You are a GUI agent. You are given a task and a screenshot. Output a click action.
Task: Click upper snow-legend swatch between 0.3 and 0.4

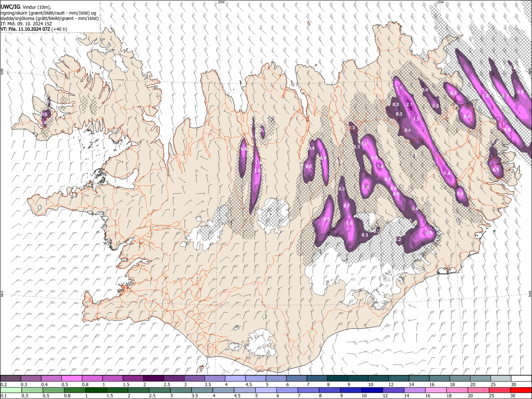[x=31, y=379]
